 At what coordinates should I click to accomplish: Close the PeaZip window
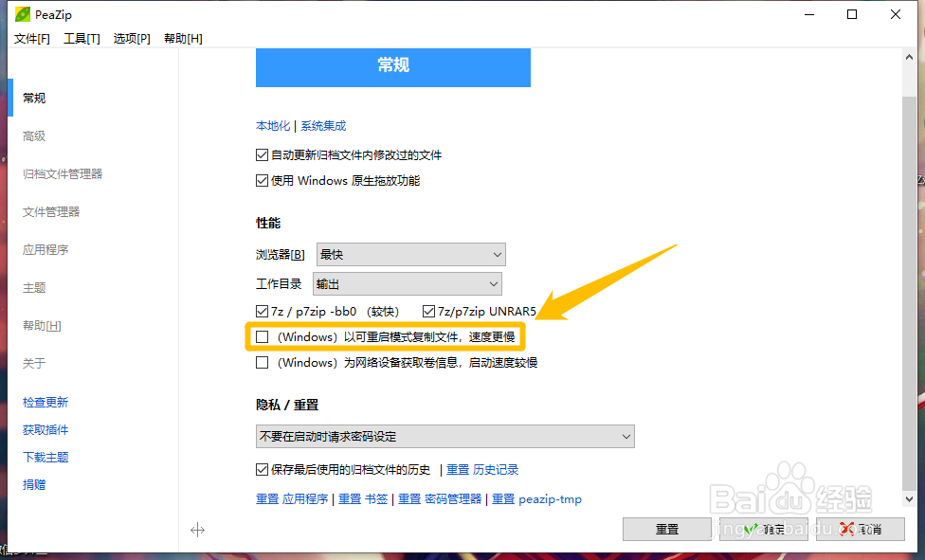coord(896,14)
